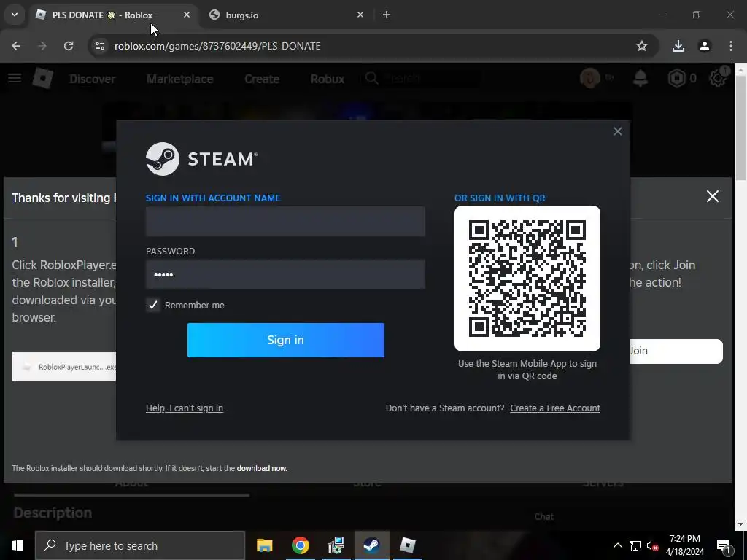Open Chrome three-dot menu
Viewport: 747px width, 560px height.
[x=731, y=46]
